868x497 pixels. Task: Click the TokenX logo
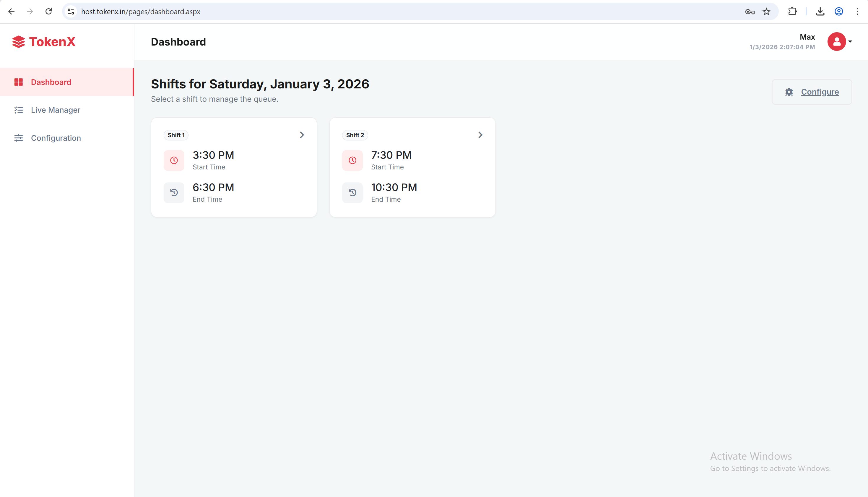(x=44, y=42)
